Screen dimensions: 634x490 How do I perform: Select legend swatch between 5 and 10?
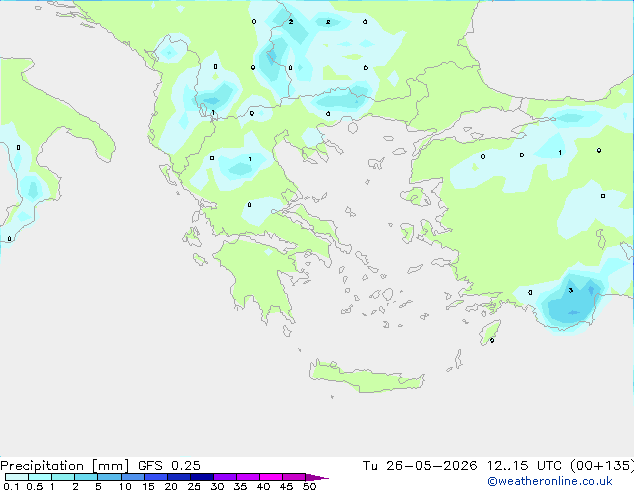tap(109, 477)
